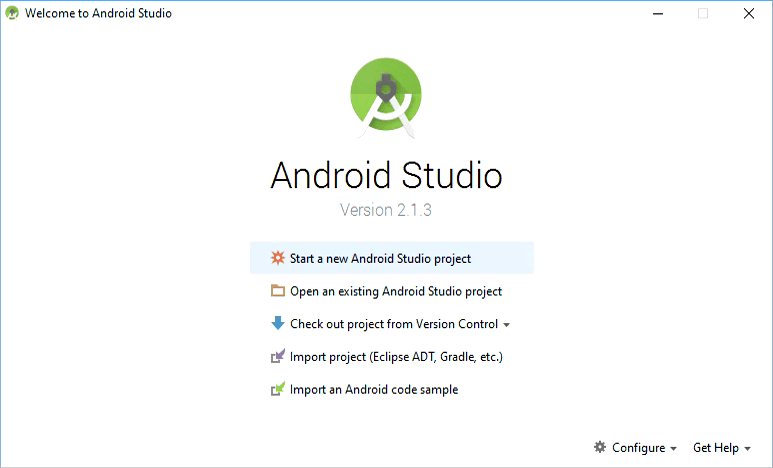Click the Version 2.1.3 text

click(386, 210)
